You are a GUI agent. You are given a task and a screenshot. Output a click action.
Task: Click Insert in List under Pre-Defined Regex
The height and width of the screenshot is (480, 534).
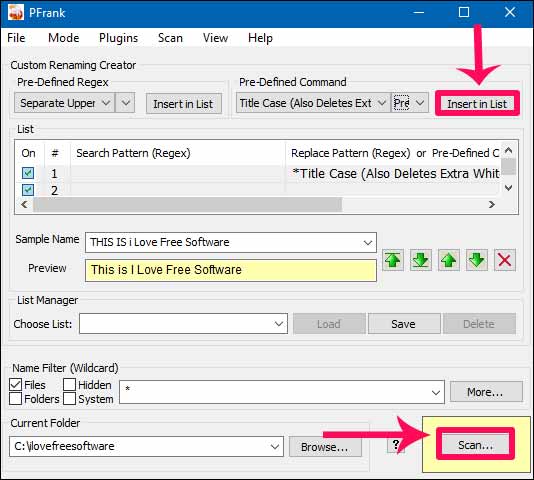pyautogui.click(x=184, y=104)
